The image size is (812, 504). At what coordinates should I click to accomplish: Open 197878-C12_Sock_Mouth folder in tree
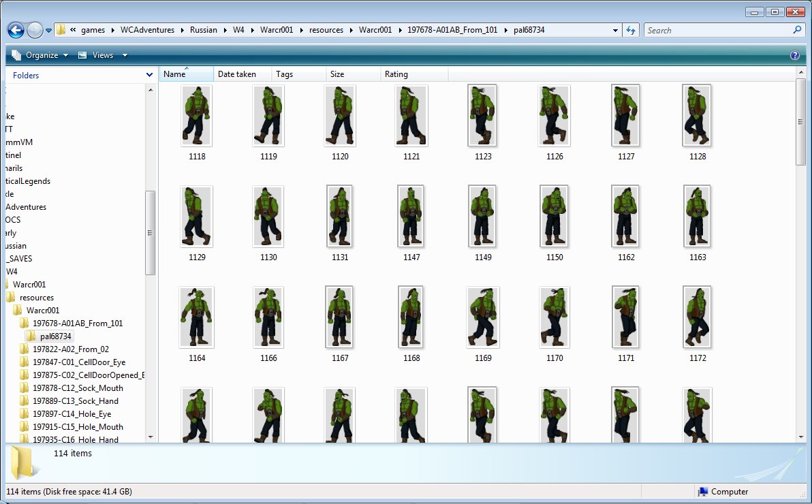point(78,388)
